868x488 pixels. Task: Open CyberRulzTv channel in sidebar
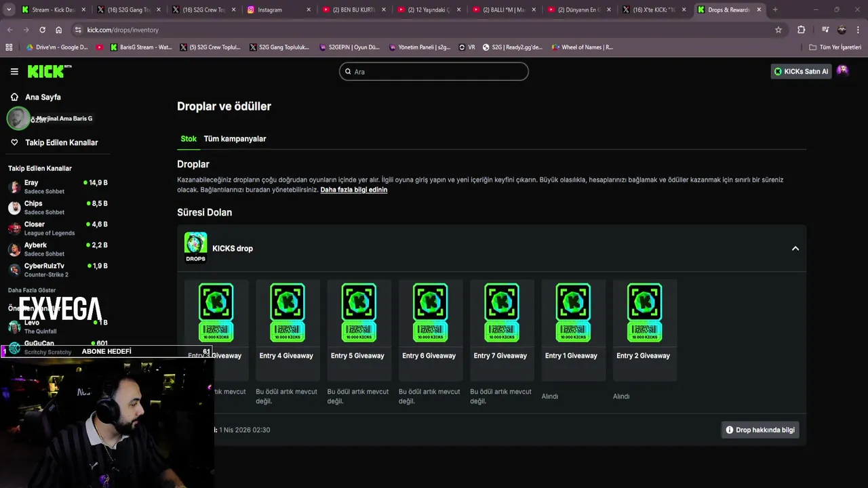tap(58, 270)
